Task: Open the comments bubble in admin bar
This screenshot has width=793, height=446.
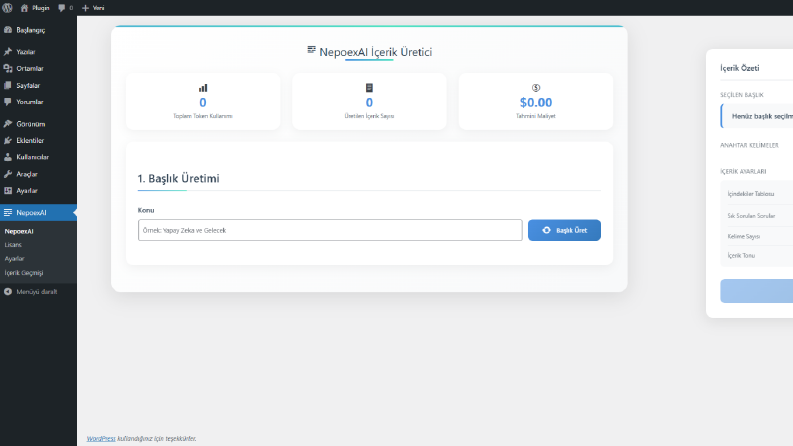Action: pos(62,8)
